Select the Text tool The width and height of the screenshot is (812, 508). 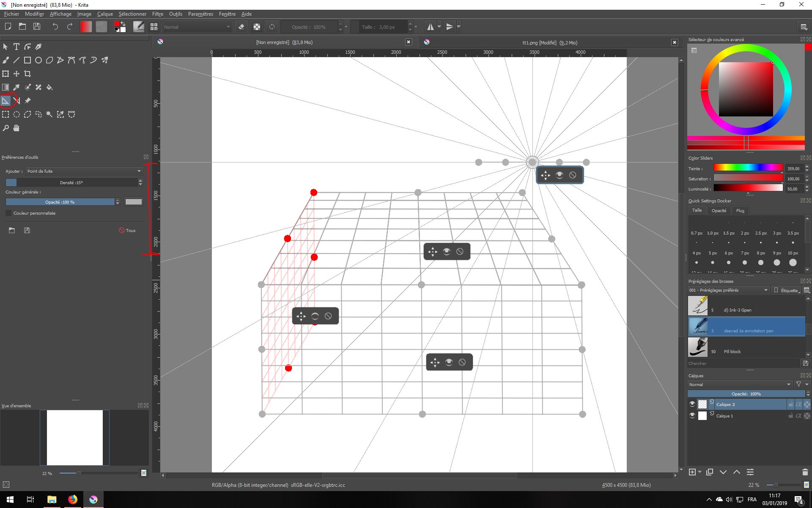(16, 47)
